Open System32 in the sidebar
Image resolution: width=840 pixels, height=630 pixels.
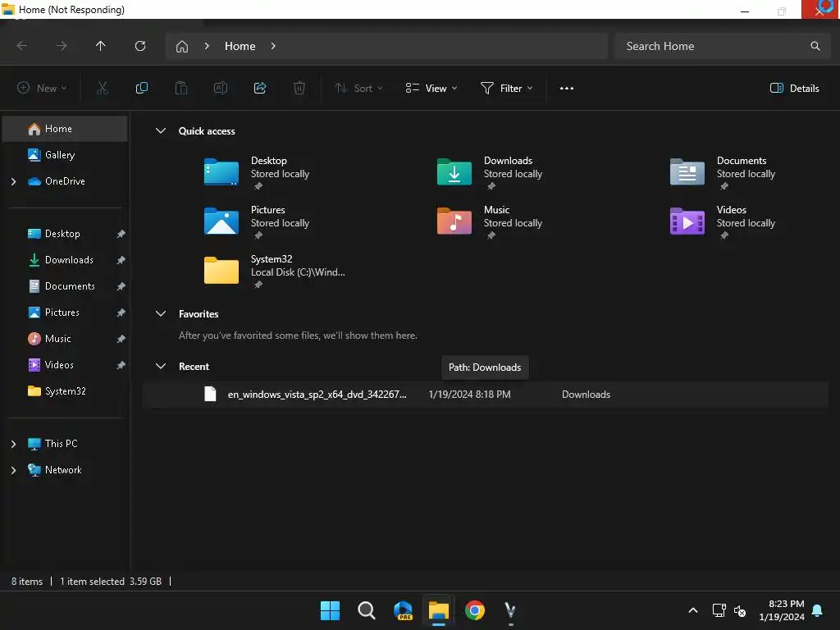65,391
